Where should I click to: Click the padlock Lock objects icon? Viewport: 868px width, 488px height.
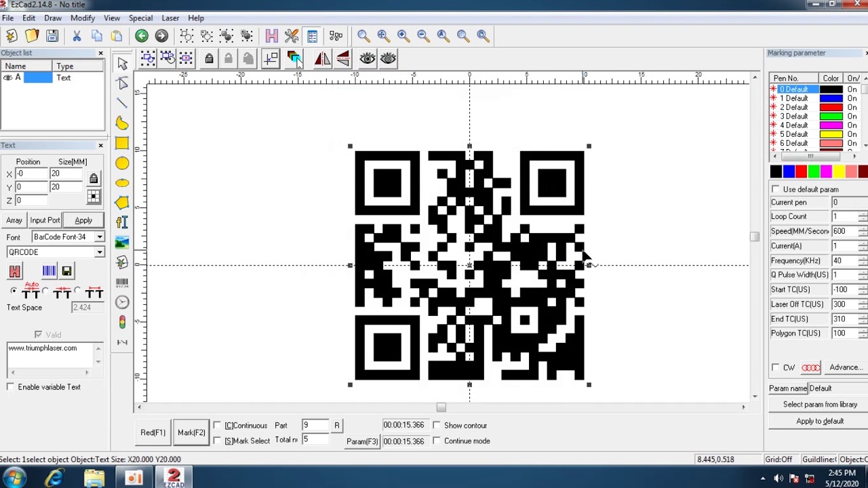pyautogui.click(x=209, y=59)
